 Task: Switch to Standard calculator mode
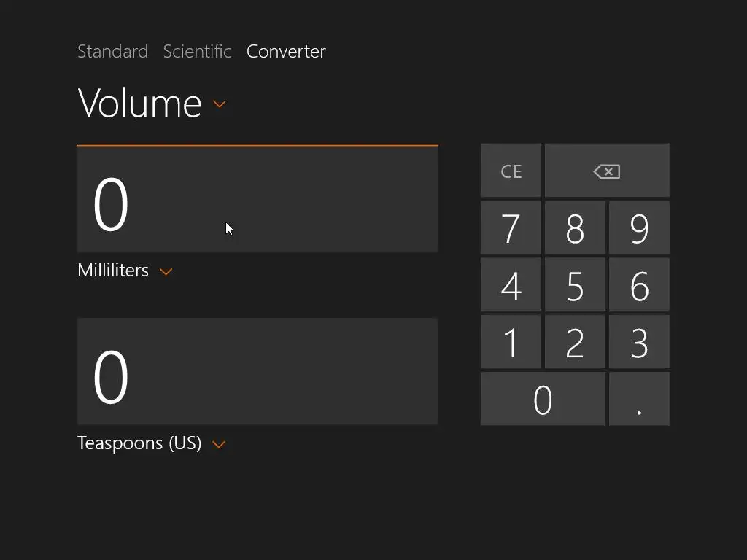(112, 51)
